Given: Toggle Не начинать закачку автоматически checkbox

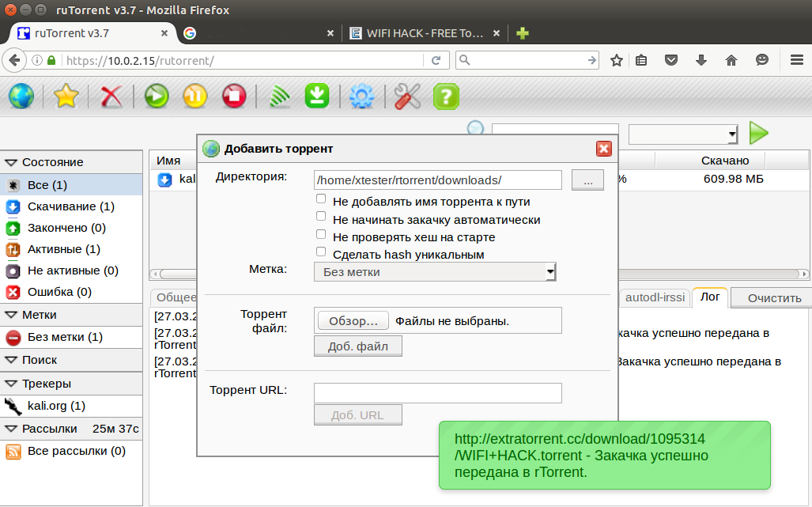Looking at the screenshot, I should point(321,217).
